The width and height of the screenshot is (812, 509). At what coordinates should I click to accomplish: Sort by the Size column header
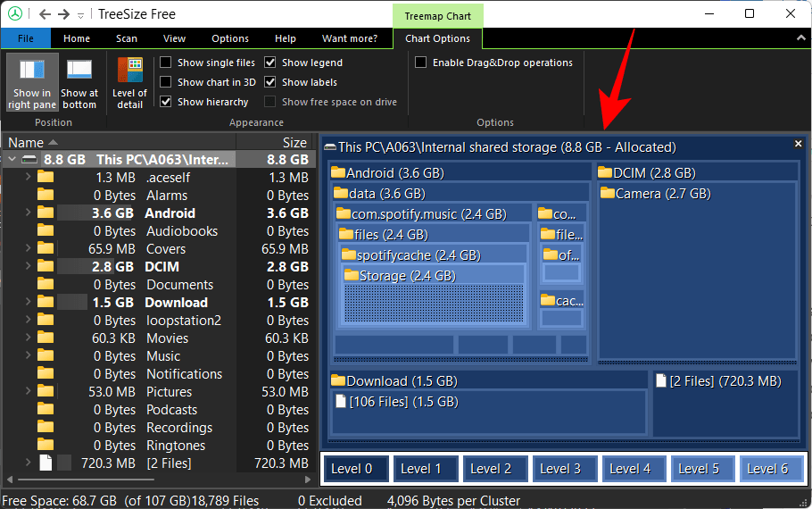click(276, 142)
